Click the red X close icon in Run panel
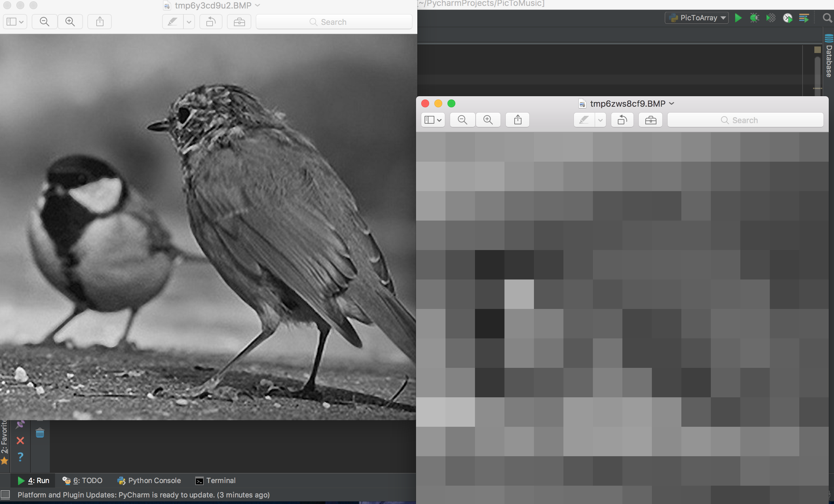This screenshot has width=834, height=504. pyautogui.click(x=20, y=441)
